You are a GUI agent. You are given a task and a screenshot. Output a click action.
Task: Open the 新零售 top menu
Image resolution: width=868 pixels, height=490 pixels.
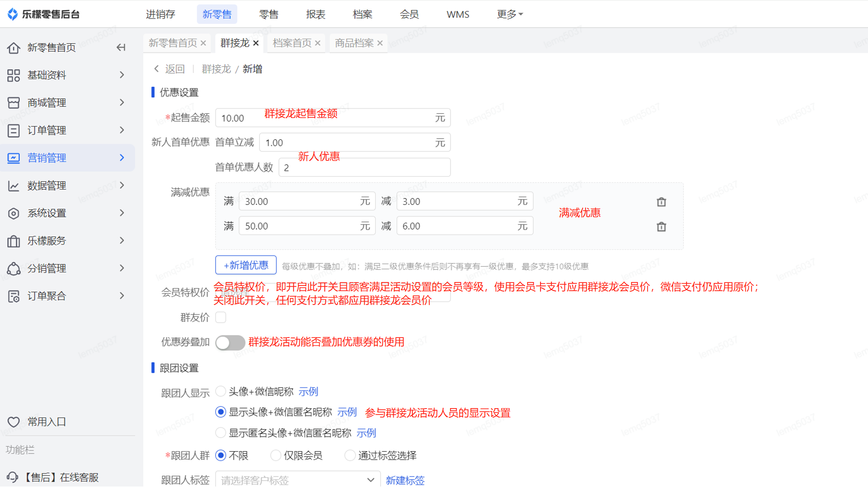pos(217,14)
